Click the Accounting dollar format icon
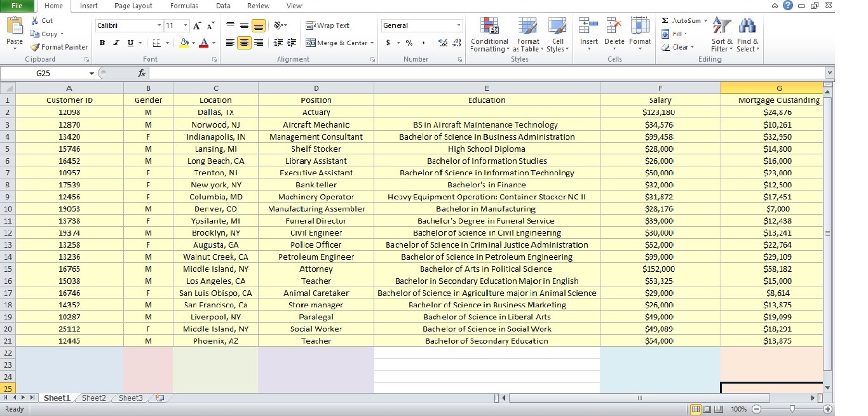The image size is (868, 416). click(388, 43)
